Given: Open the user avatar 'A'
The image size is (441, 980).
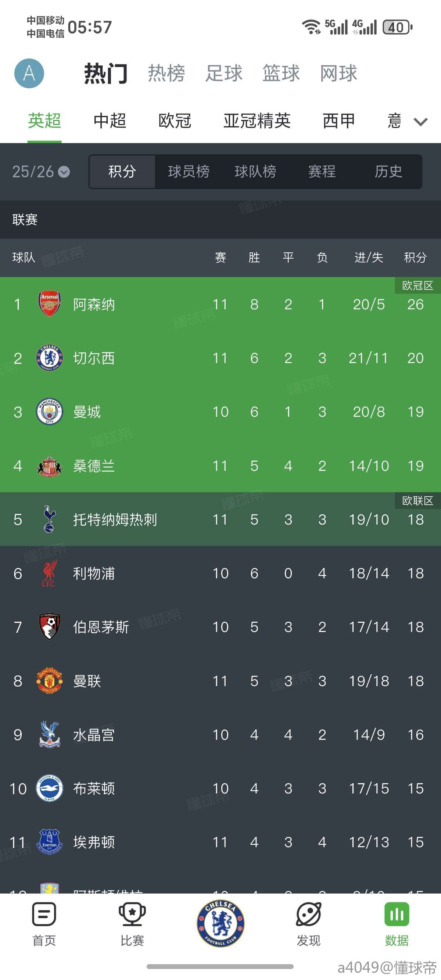Looking at the screenshot, I should [x=29, y=73].
